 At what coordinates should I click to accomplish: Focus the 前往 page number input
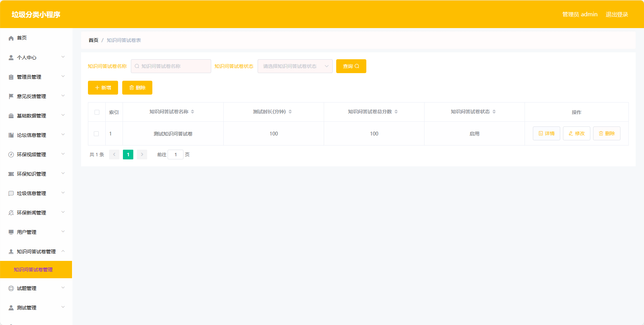tap(176, 155)
